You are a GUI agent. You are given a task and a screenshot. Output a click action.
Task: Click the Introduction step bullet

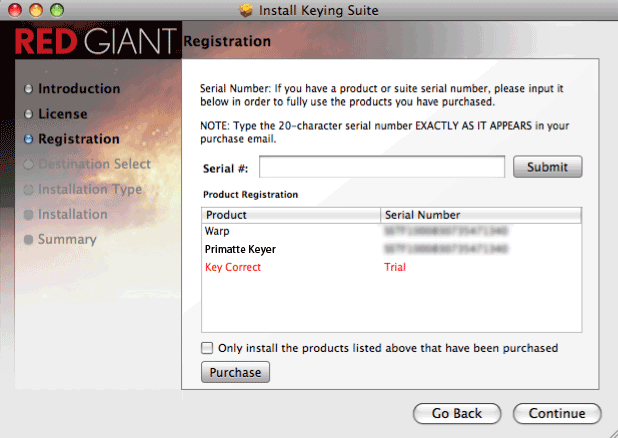click(x=28, y=89)
